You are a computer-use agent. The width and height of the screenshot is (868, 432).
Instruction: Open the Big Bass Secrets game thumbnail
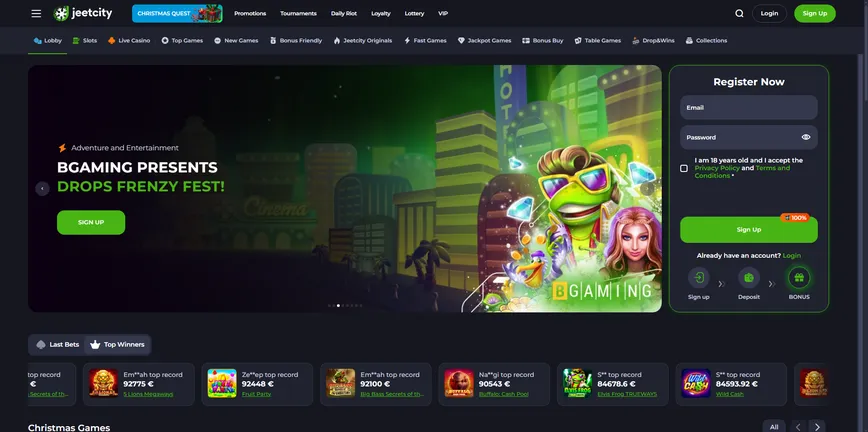340,383
